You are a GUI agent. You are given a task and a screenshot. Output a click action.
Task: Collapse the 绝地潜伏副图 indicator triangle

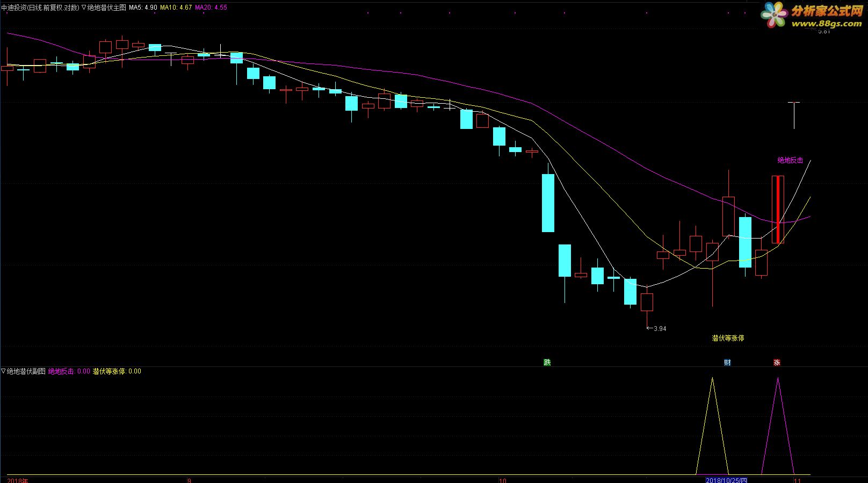(3, 371)
